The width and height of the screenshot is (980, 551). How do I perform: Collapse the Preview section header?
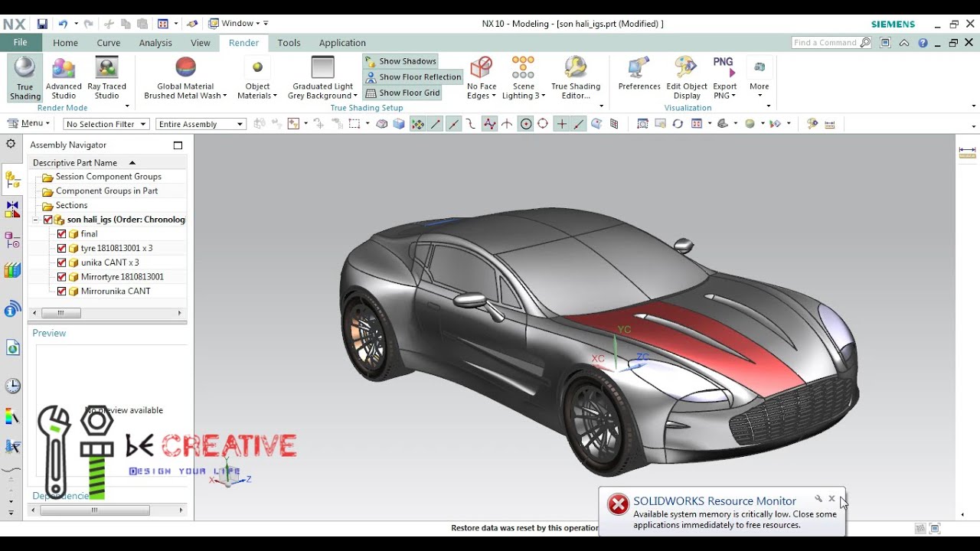point(49,333)
